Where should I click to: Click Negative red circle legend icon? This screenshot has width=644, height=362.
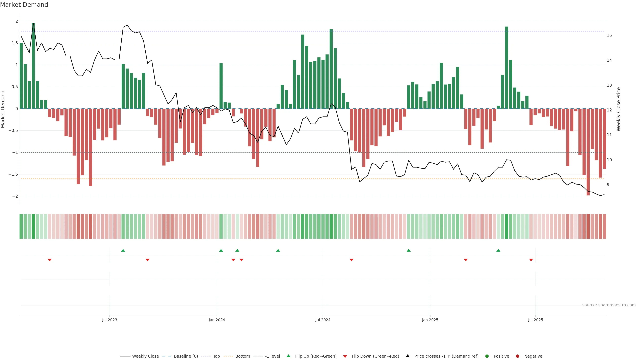tap(518, 356)
